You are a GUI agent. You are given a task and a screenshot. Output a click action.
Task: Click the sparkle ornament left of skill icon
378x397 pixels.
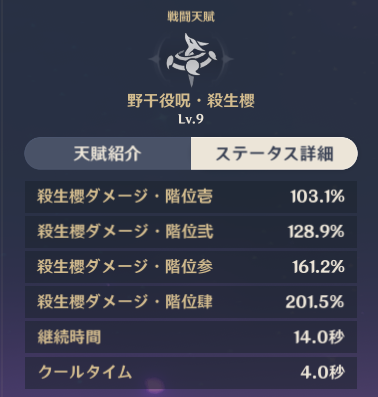coord(155,59)
